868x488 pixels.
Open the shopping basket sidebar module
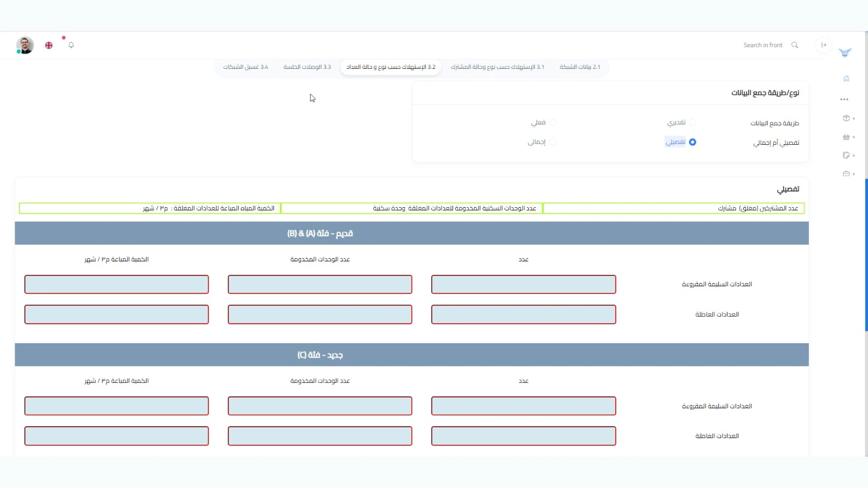(846, 137)
